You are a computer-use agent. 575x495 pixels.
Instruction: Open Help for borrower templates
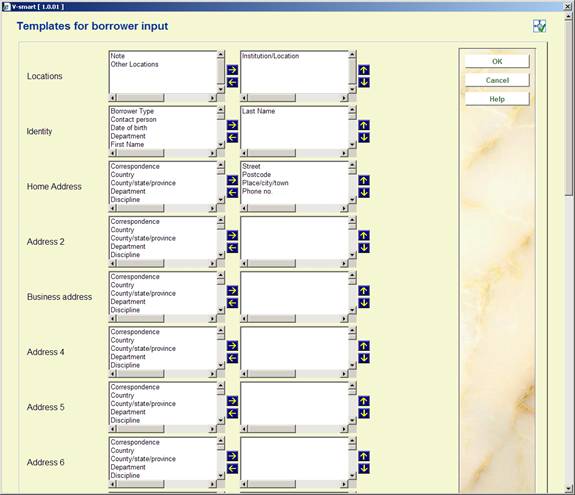tap(497, 99)
